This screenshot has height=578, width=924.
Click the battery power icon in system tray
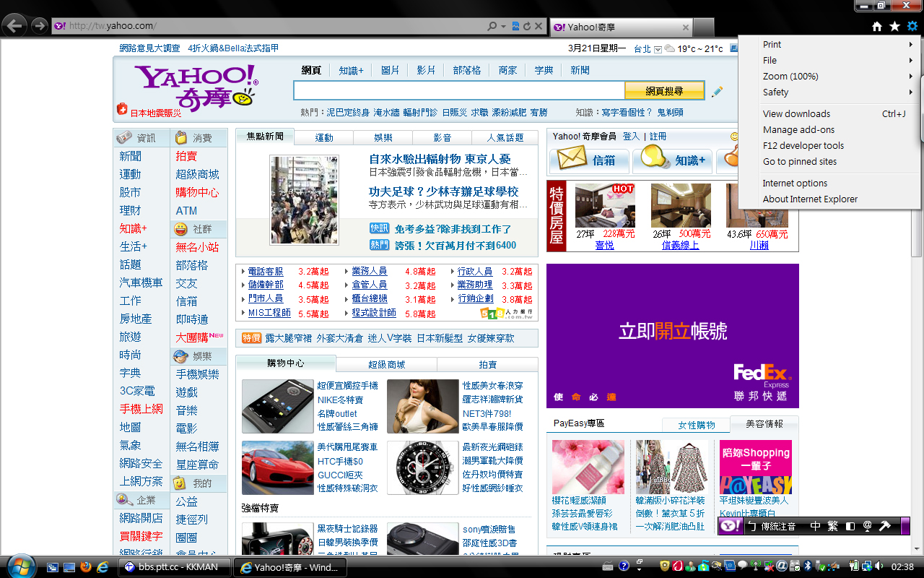tap(854, 566)
